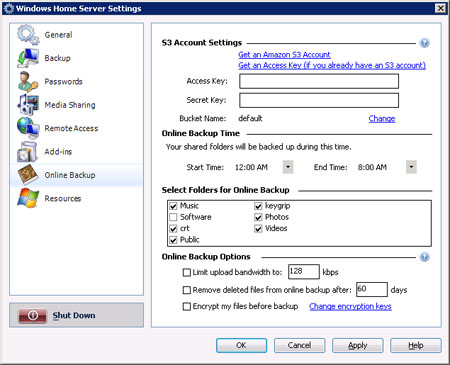Screen dimensions: 450x365
Task: Enable Remove deleted files checkbox
Action: click(187, 290)
